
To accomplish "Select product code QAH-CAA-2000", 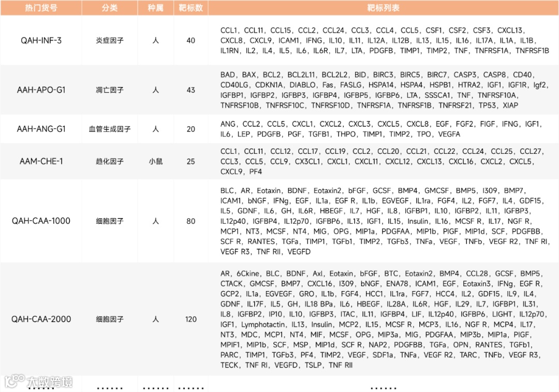I will pyautogui.click(x=41, y=319).
